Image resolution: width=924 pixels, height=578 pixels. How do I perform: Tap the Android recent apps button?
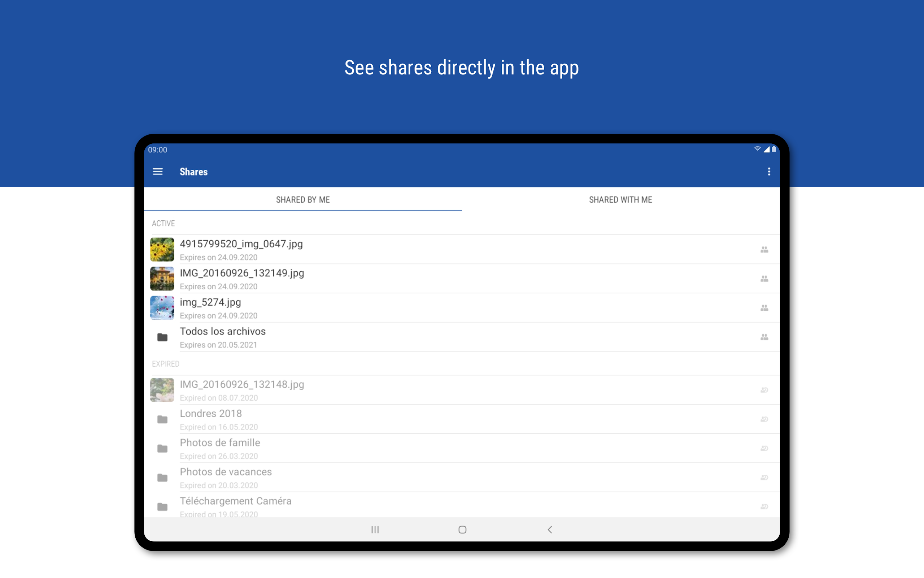[375, 530]
